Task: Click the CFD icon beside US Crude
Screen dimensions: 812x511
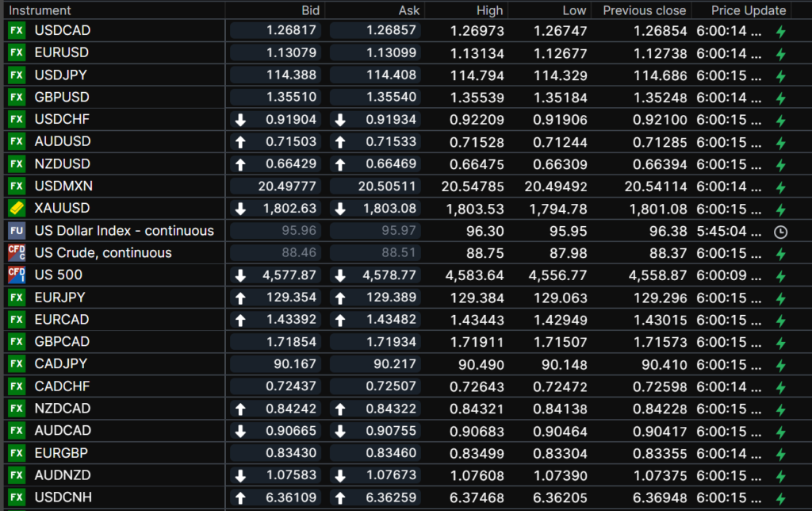Action: click(17, 253)
